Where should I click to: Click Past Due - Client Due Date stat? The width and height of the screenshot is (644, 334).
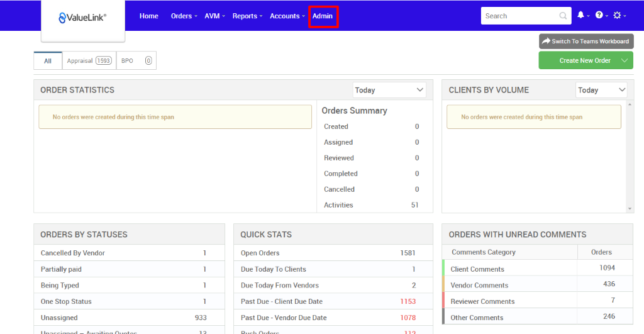[333, 301]
